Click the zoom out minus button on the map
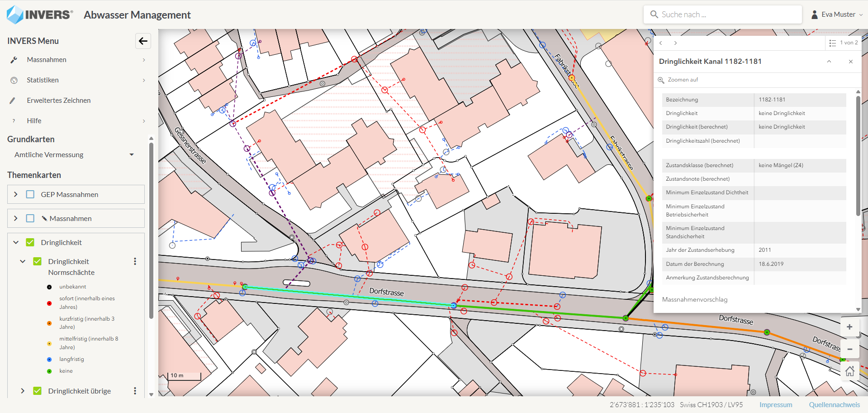This screenshot has width=868, height=413. point(849,349)
